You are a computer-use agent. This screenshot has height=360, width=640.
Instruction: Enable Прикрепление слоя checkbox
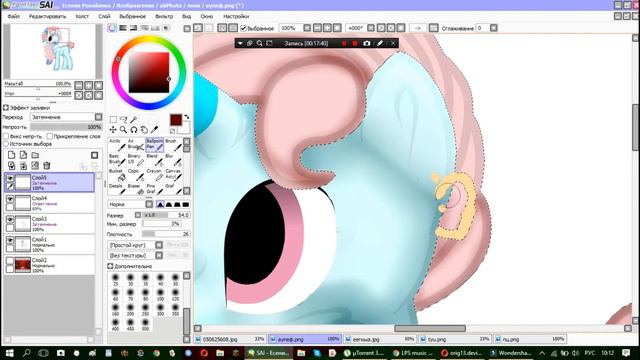coord(50,136)
